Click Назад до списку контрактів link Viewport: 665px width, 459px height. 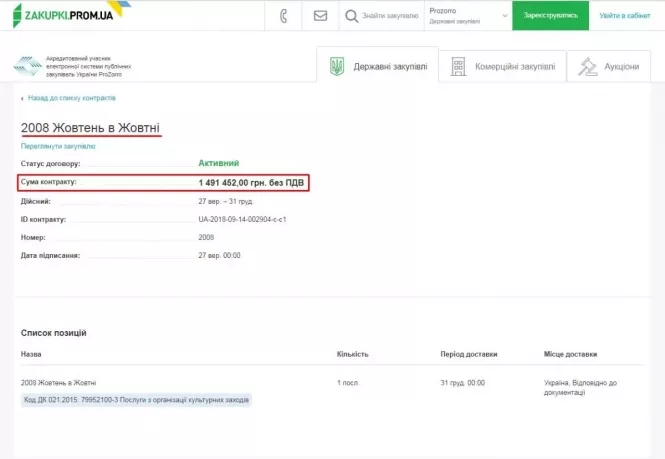71,98
